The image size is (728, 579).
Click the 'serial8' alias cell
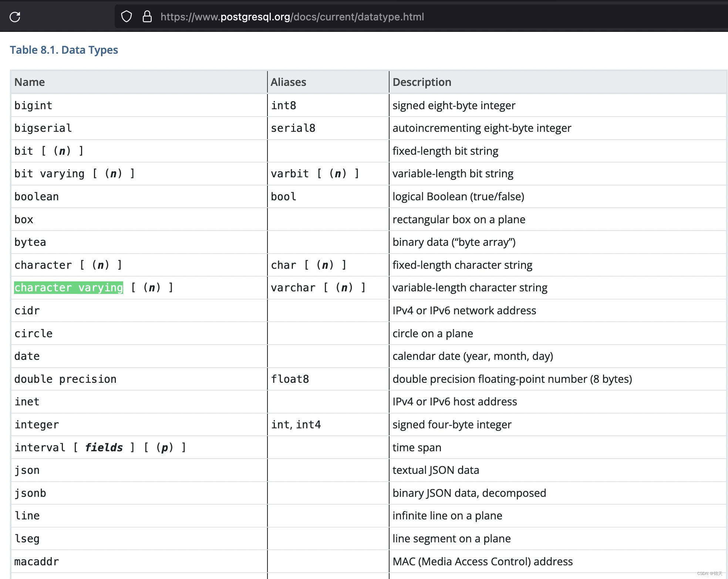pos(293,128)
